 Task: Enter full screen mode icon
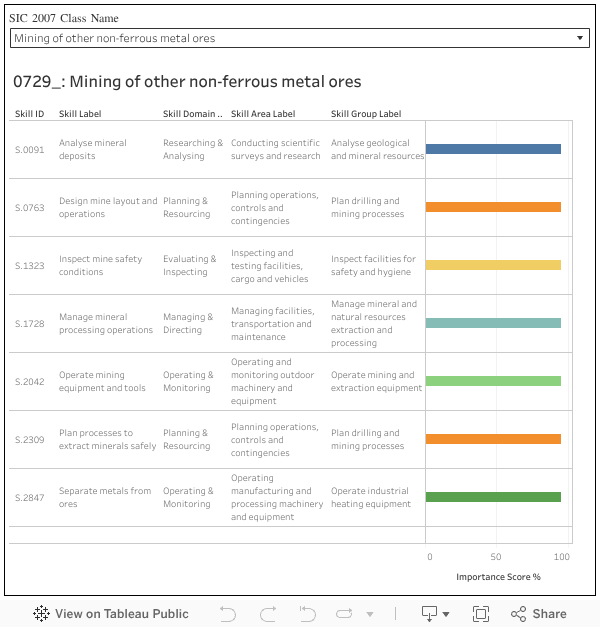point(480,614)
